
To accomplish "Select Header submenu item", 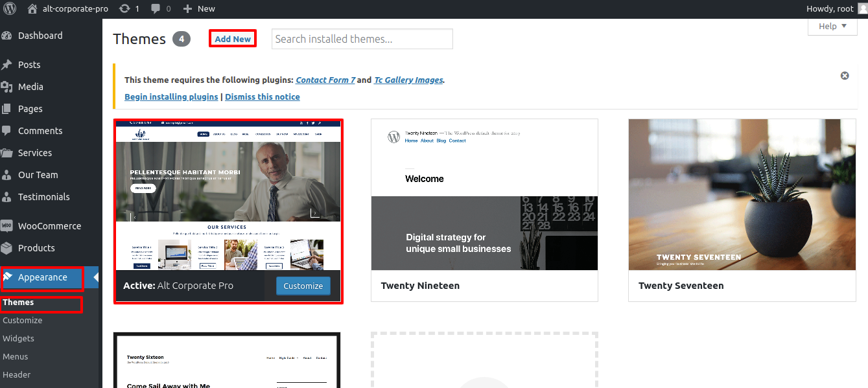I will 17,375.
